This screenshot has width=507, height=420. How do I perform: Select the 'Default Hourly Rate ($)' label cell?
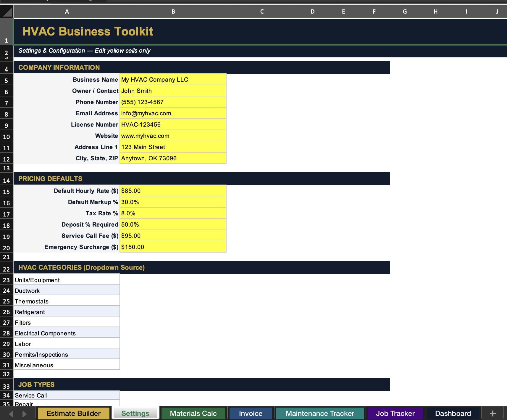[67, 191]
